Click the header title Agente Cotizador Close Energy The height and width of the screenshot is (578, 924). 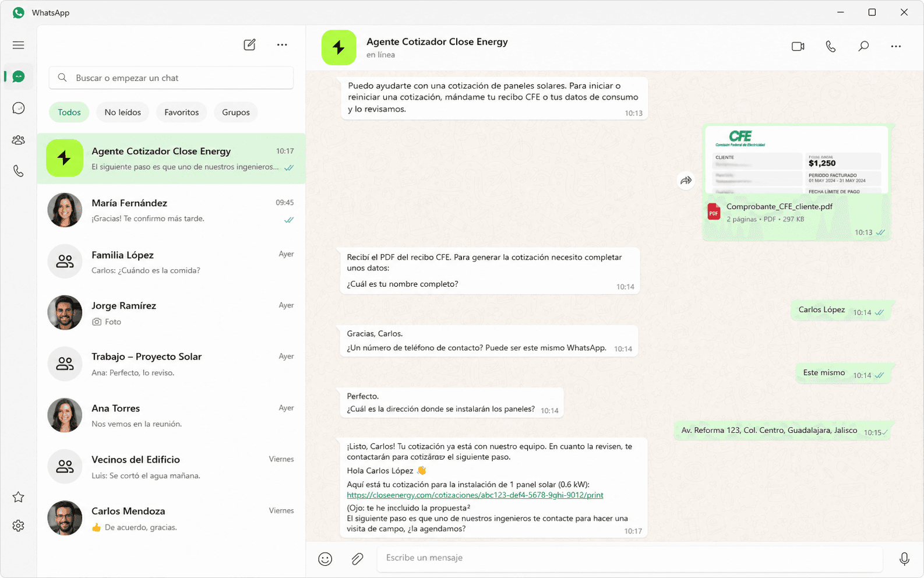(437, 42)
